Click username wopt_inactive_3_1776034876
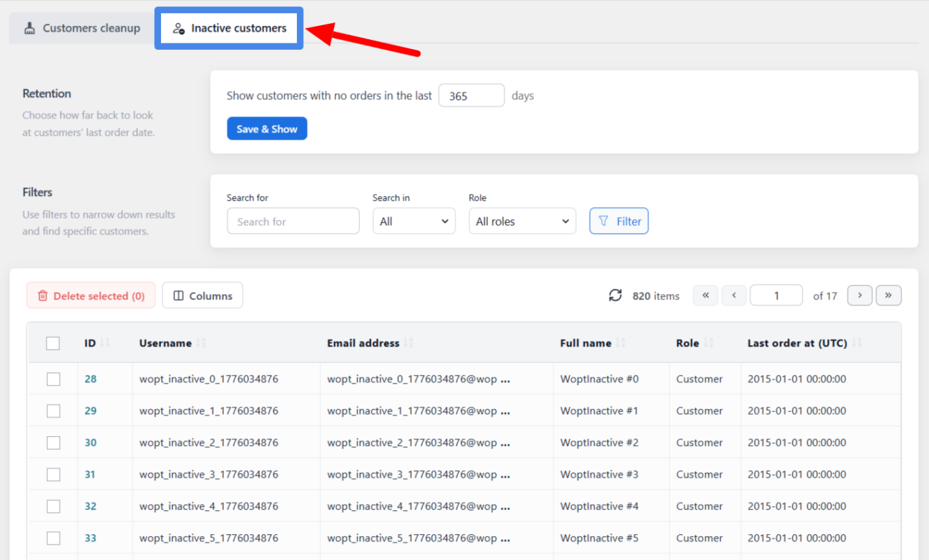929x560 pixels. point(209,475)
